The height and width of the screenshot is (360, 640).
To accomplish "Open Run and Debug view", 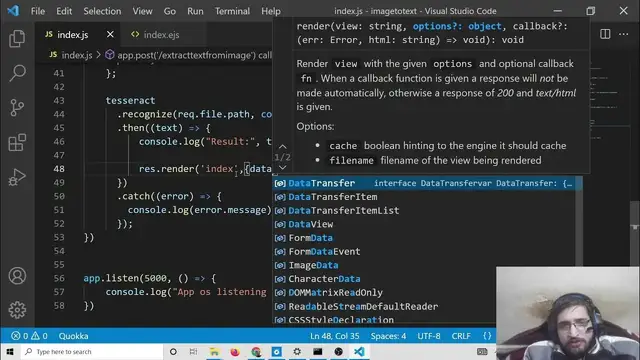I will click(x=17, y=177).
